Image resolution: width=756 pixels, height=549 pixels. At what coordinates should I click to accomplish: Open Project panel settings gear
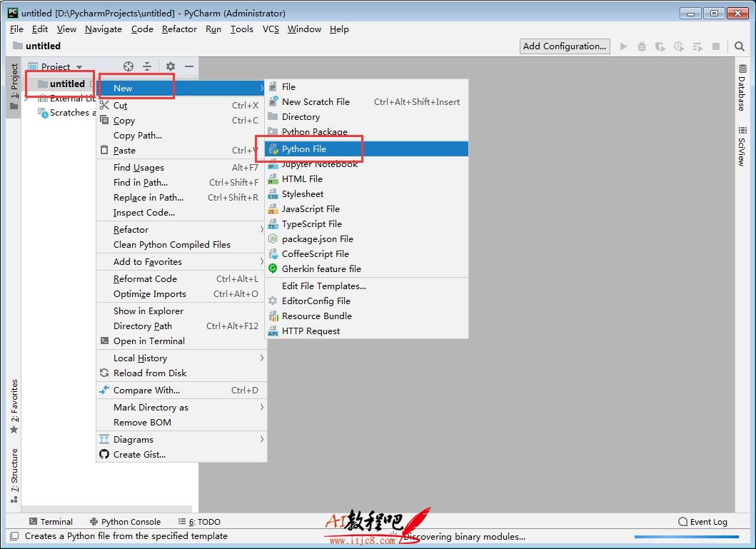point(170,66)
